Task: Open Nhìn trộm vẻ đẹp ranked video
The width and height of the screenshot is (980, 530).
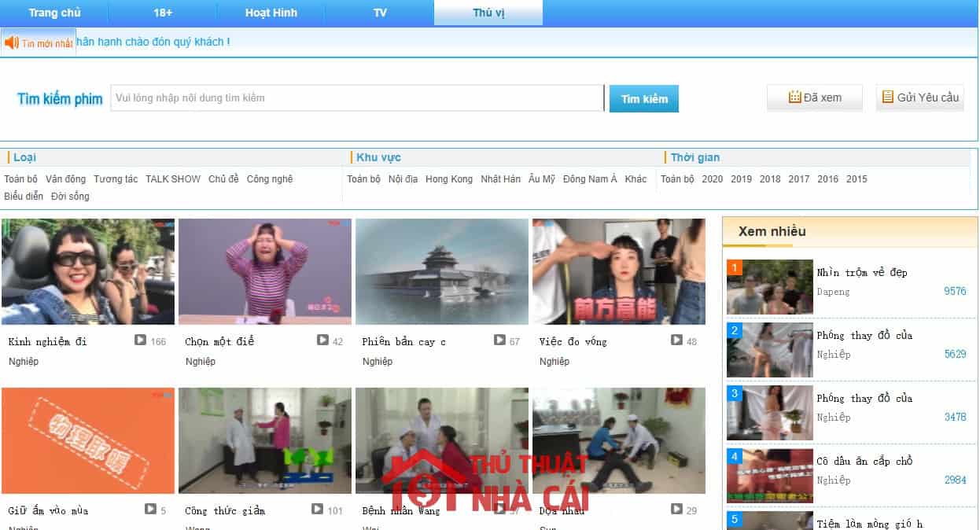Action: coord(862,272)
